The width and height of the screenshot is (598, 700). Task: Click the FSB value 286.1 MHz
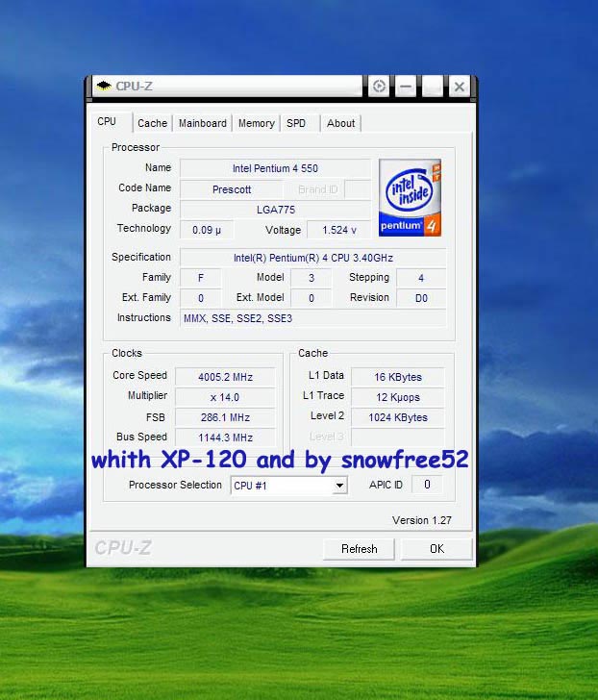[225, 417]
